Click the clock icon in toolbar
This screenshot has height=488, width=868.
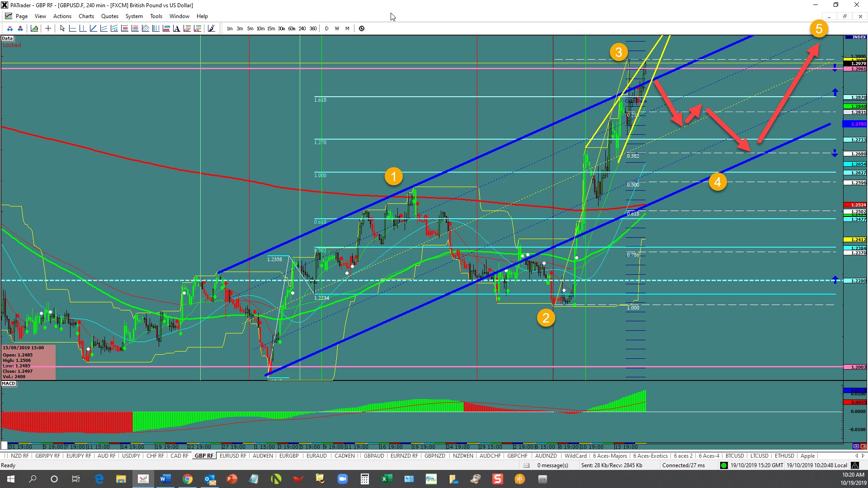click(x=362, y=28)
